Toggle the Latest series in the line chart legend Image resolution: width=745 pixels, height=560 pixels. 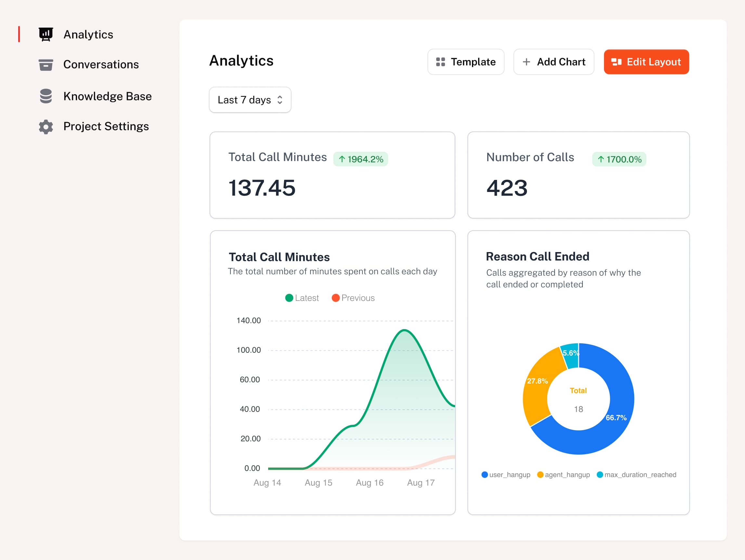click(302, 298)
